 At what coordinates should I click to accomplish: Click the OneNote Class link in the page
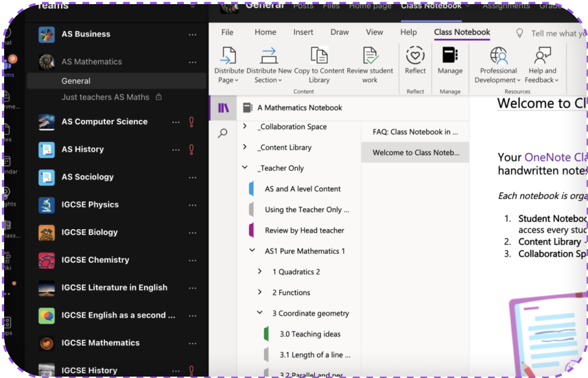click(556, 157)
